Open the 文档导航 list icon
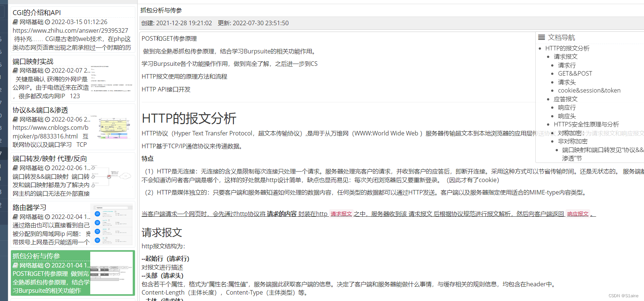This screenshot has height=301, width=644. (x=541, y=37)
